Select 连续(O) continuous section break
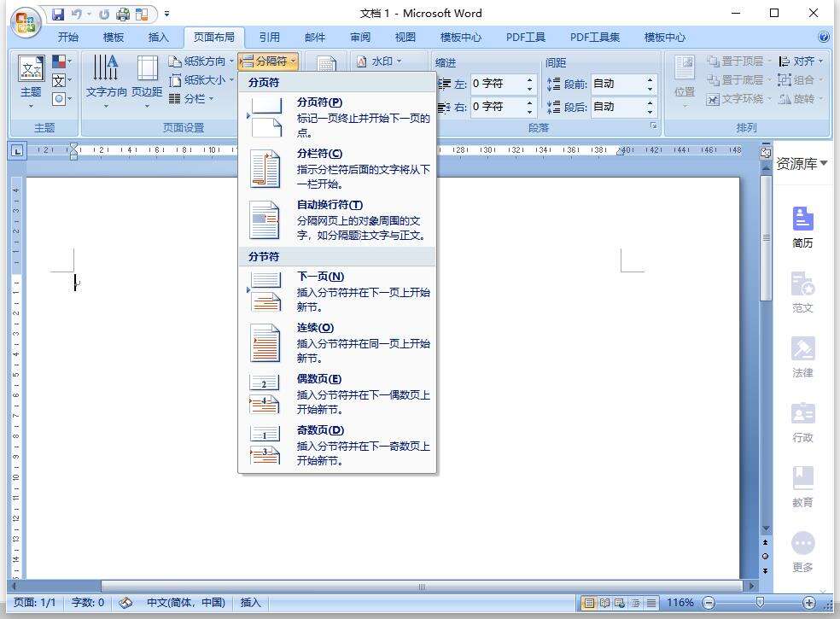 [x=337, y=343]
